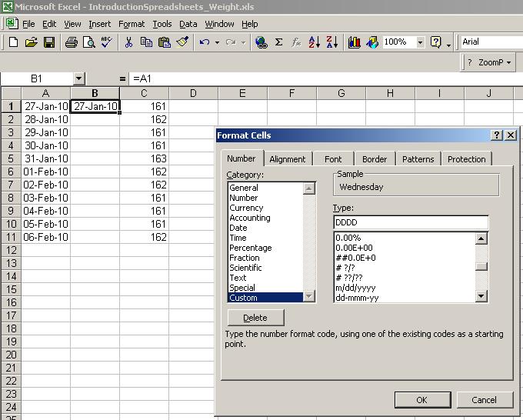Viewport: 523px width, 420px height.
Task: Click the greyed Redo arrow
Action: coord(230,42)
